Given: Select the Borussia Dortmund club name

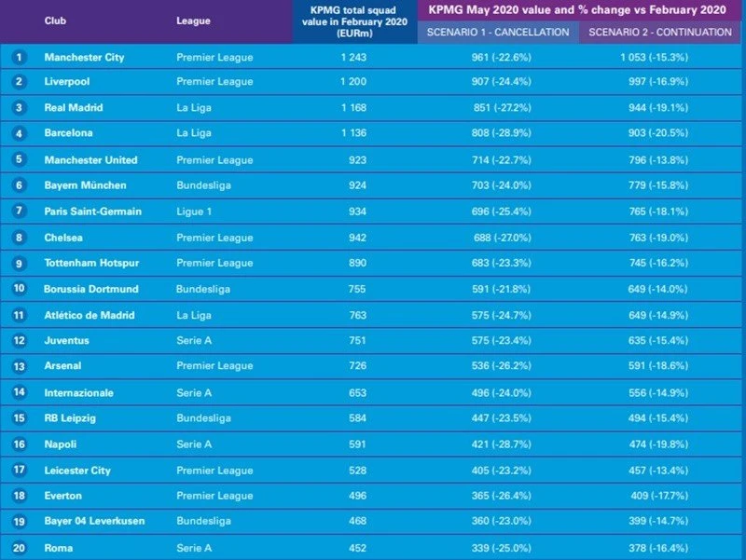Looking at the screenshot, I should point(91,289).
